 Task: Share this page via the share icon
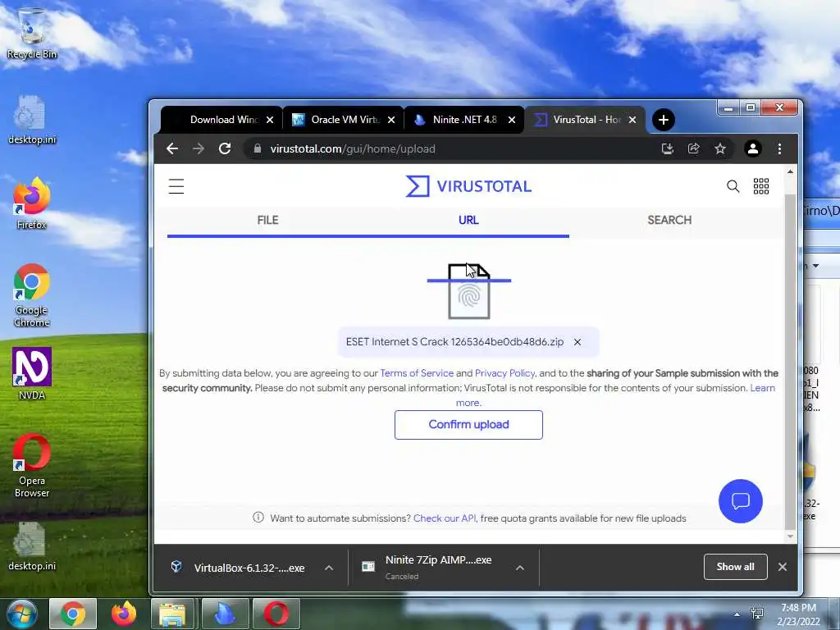pos(694,148)
